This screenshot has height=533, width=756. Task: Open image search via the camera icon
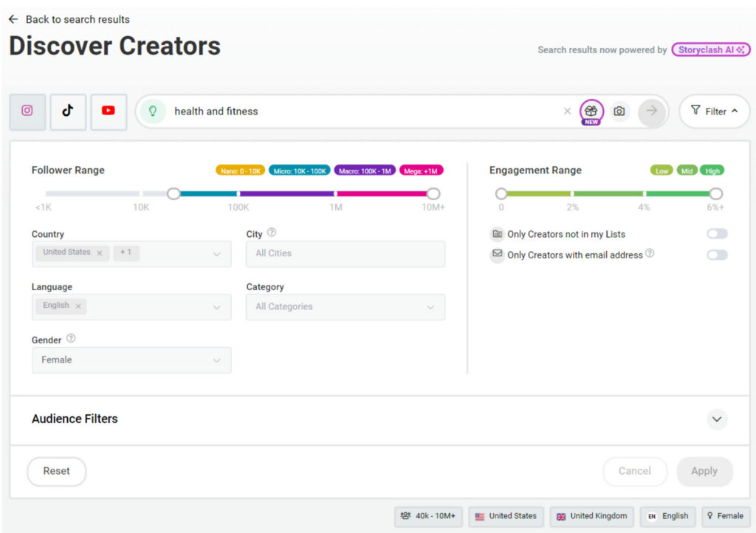[620, 111]
